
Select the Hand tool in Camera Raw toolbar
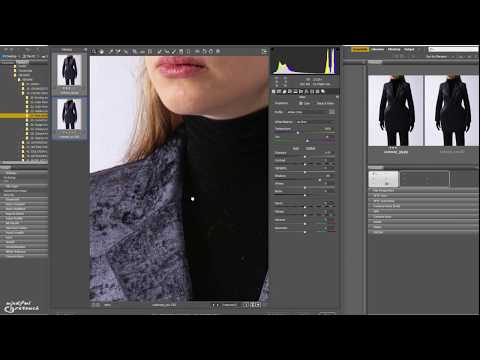click(x=101, y=52)
